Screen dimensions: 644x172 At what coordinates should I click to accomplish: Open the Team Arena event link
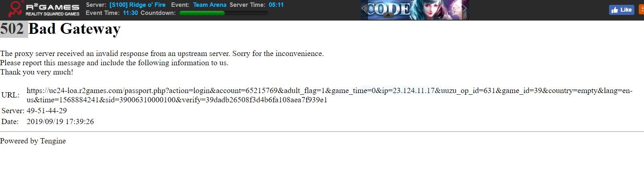[x=210, y=5]
